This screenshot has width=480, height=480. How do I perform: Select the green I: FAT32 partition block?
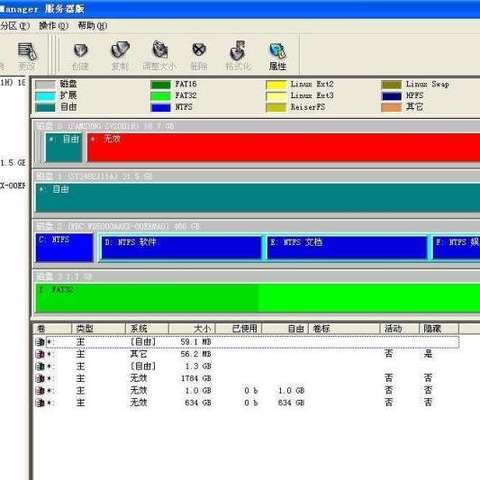[x=257, y=298]
